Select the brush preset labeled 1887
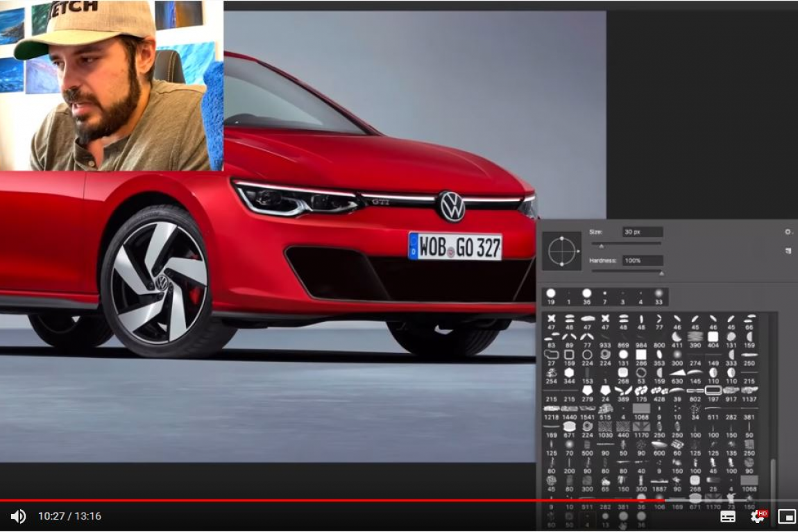This screenshot has height=532, width=798. click(x=659, y=480)
